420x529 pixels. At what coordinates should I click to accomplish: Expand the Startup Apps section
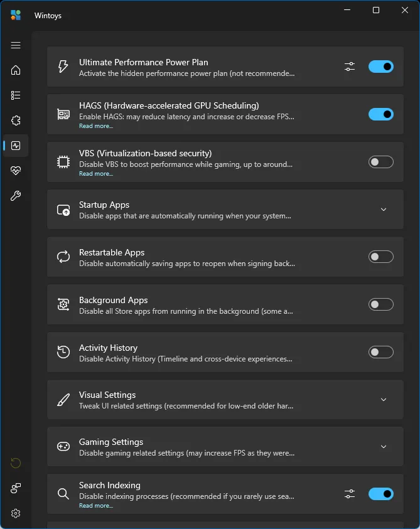point(384,210)
